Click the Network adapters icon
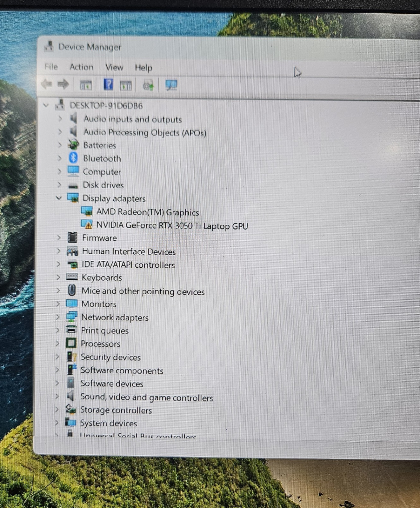Screen dimensions: 420x508 click(x=72, y=317)
